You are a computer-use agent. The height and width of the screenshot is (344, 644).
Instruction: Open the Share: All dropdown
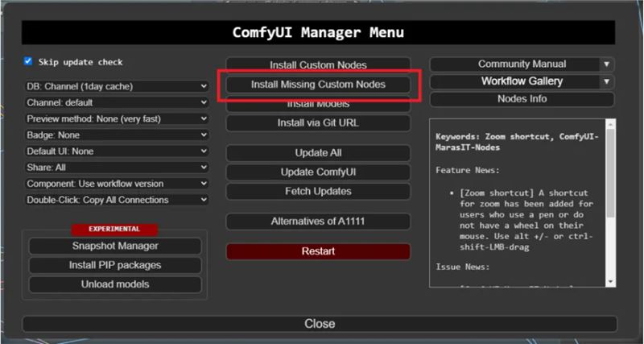tap(117, 168)
